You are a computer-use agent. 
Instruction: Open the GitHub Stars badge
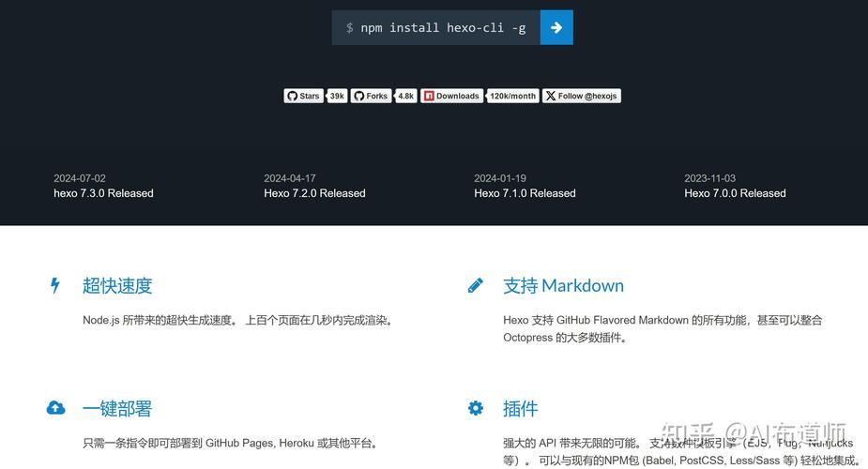click(x=303, y=96)
